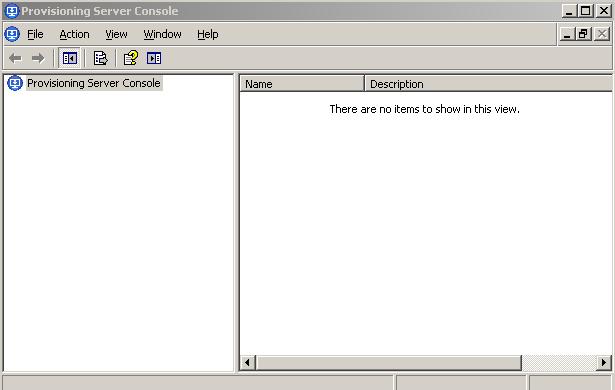Image resolution: width=615 pixels, height=390 pixels.
Task: Click the Forward arrow toolbar button
Action: click(38, 58)
